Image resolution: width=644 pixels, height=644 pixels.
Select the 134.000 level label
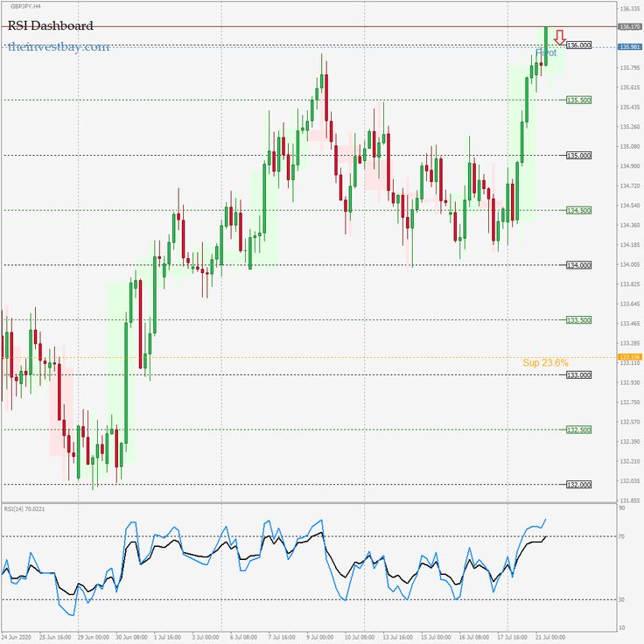click(x=578, y=265)
